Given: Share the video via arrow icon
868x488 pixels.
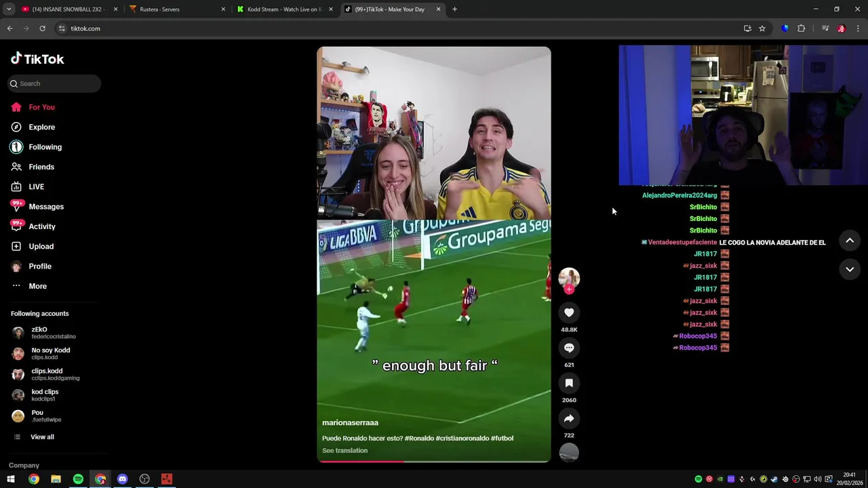Looking at the screenshot, I should (x=569, y=418).
